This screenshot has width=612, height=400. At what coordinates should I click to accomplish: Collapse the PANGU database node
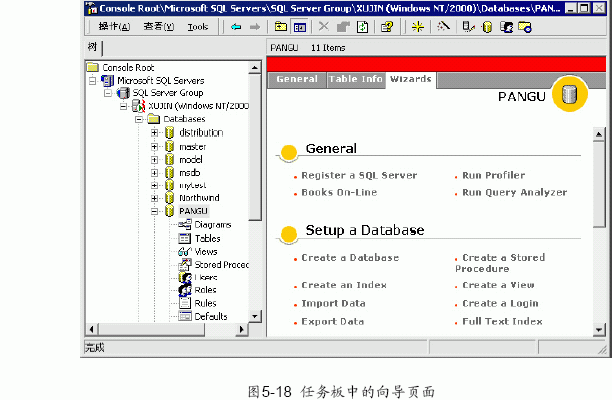pos(155,212)
